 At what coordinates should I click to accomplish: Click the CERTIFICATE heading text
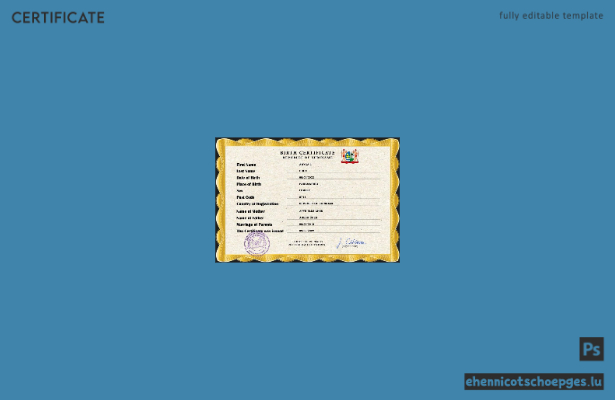click(58, 18)
